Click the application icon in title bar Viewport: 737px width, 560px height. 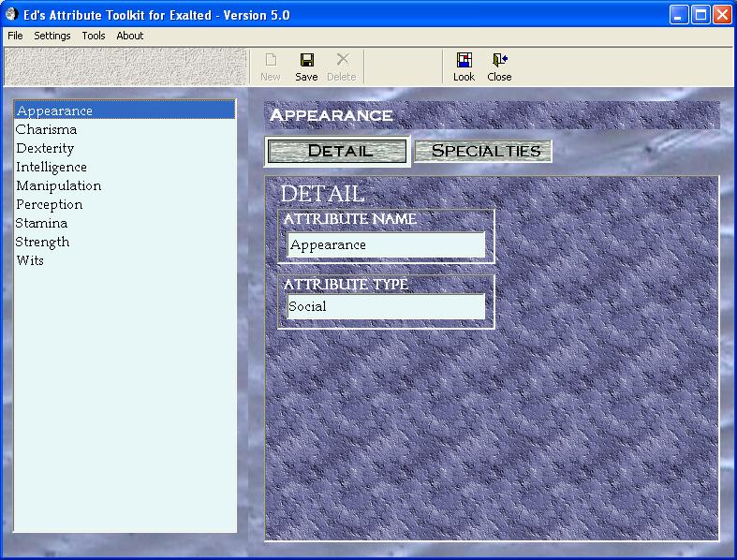(x=12, y=15)
